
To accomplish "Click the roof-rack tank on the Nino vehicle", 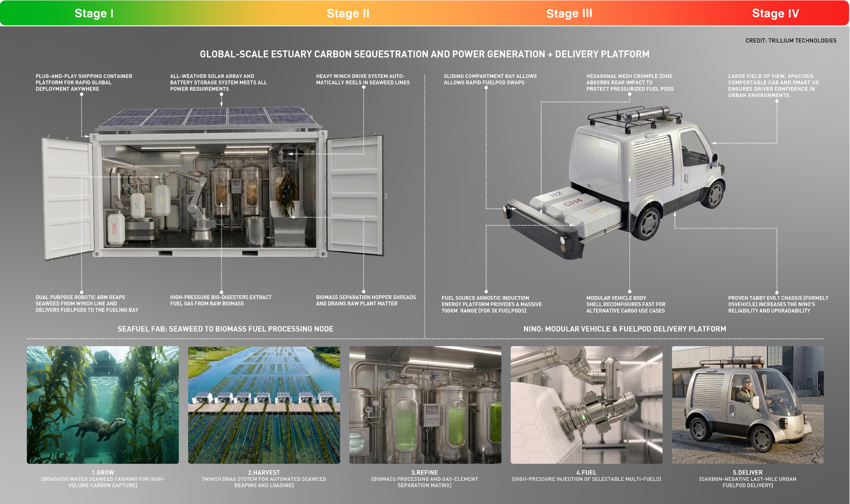I will (646, 114).
